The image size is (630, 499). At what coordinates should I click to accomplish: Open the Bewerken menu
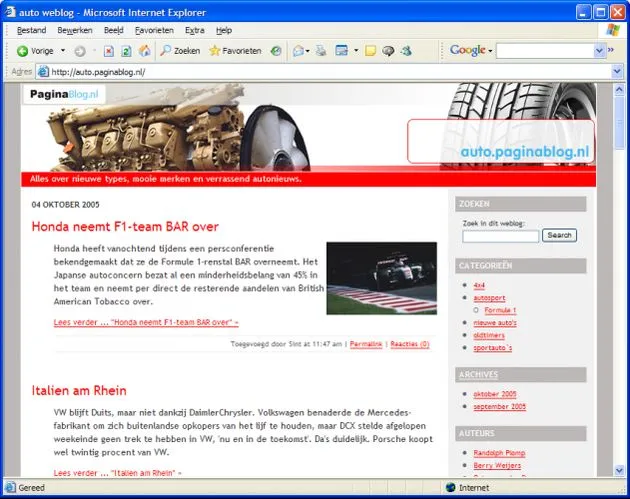[75, 30]
